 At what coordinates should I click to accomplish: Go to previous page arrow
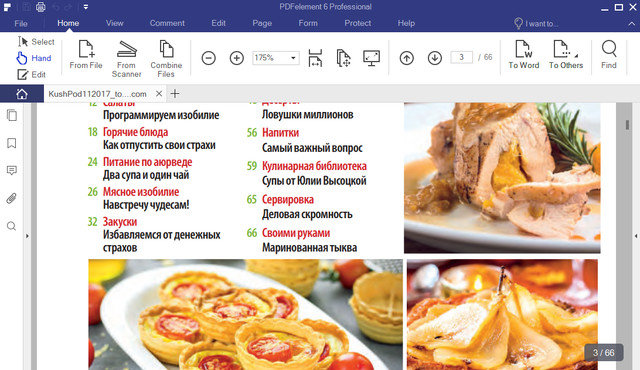[407, 58]
